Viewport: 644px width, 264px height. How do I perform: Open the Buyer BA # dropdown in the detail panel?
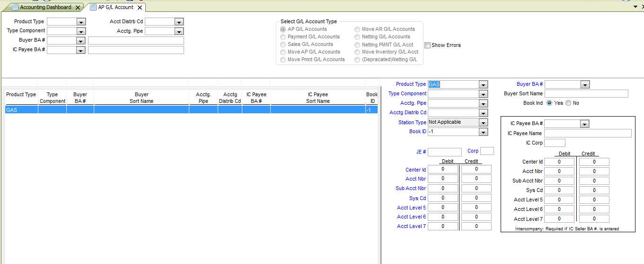(585, 84)
